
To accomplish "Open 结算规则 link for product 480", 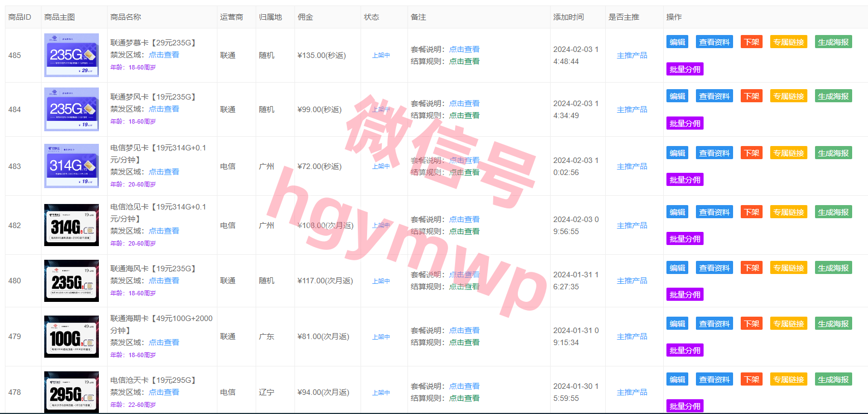I will pos(464,287).
